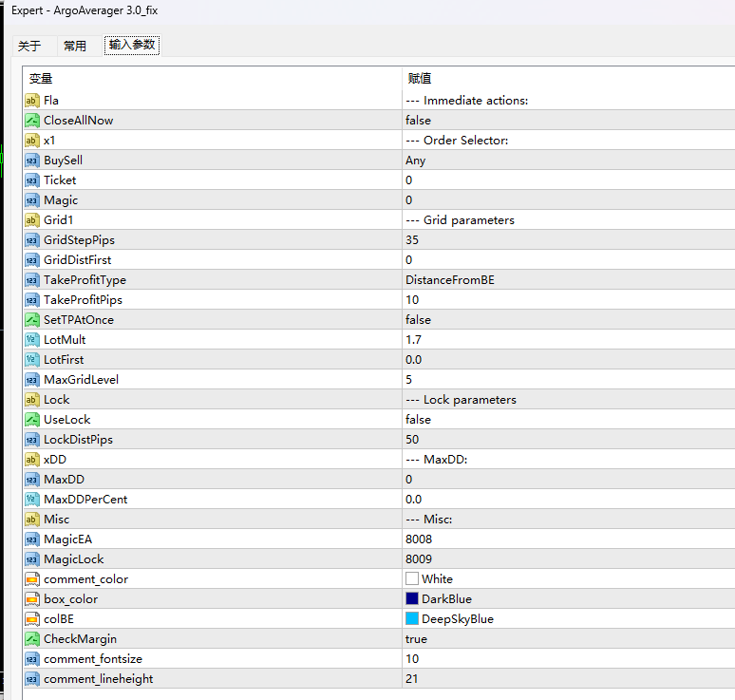
Task: Select the 输入参数 tab
Action: point(132,45)
